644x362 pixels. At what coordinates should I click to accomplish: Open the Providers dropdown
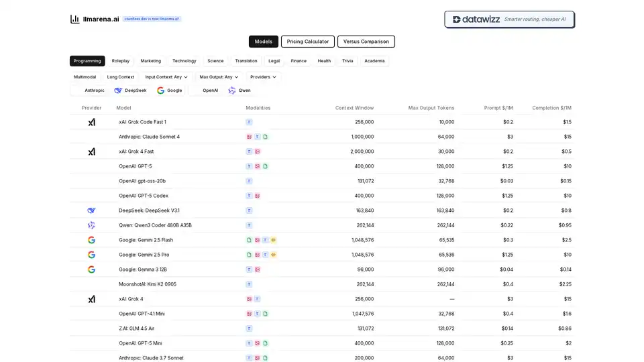[263, 77]
